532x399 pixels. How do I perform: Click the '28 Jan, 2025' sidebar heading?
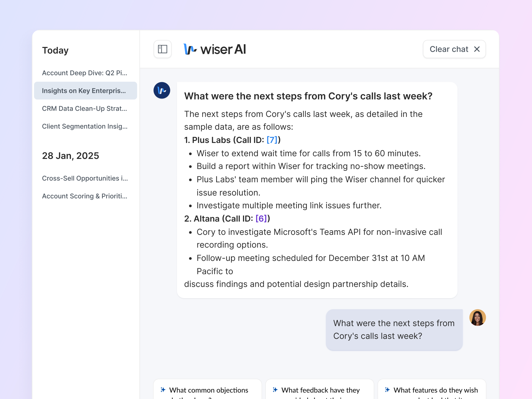tap(70, 156)
